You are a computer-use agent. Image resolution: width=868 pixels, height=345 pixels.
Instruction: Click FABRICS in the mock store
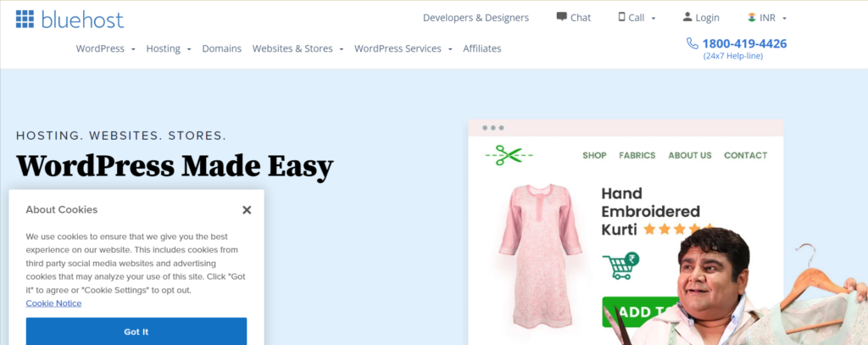(637, 156)
